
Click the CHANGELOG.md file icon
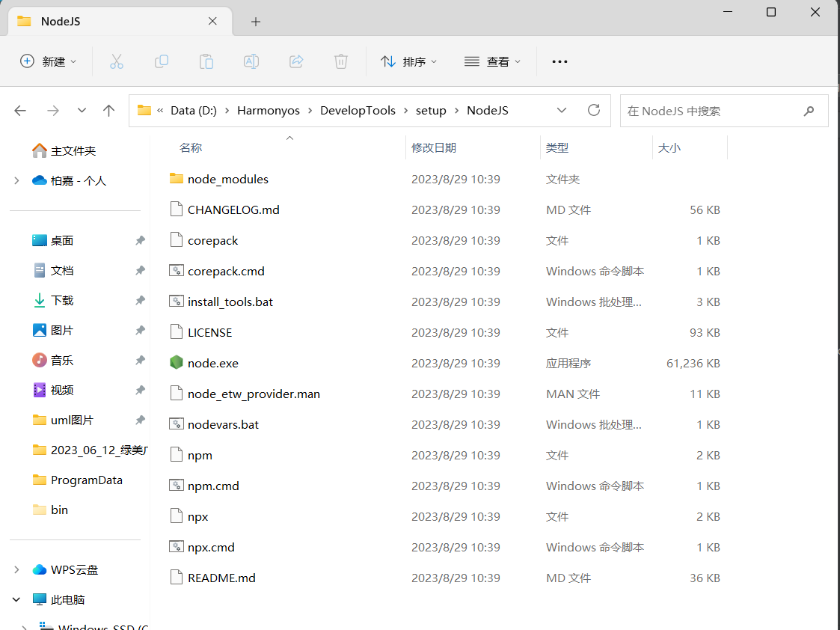pos(177,209)
